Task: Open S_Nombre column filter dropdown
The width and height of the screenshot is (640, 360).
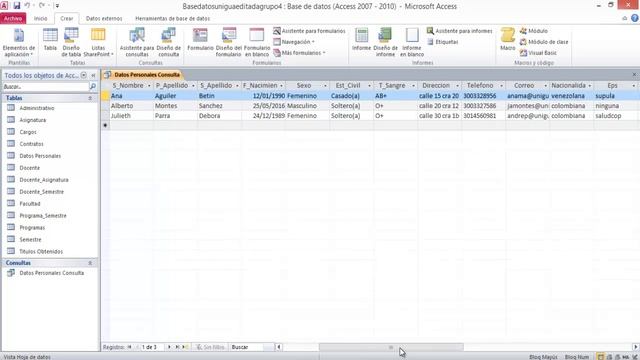Action: (149, 86)
